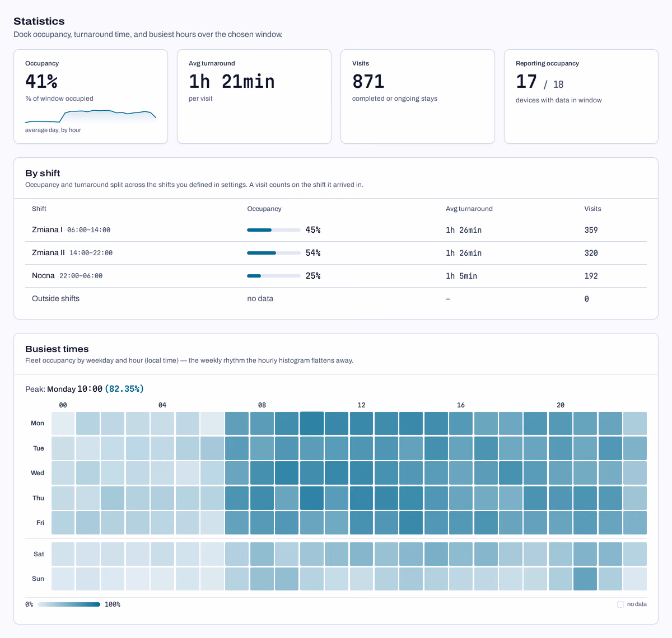Viewport: 672px width, 638px height.
Task: Click the peak value '(82.35%)'
Action: click(x=124, y=388)
